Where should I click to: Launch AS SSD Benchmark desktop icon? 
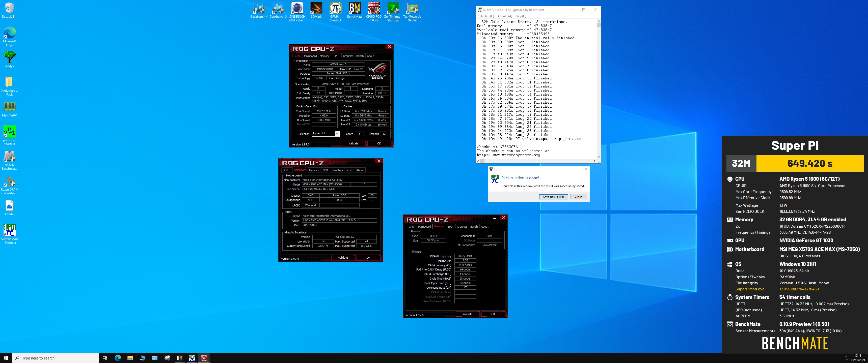point(9,160)
